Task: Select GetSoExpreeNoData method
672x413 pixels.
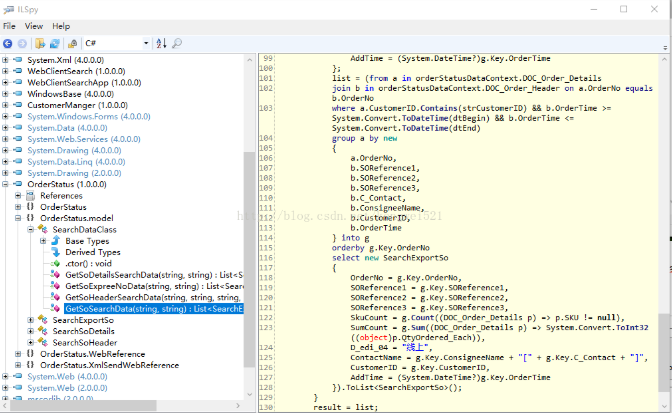Action: pos(154,286)
